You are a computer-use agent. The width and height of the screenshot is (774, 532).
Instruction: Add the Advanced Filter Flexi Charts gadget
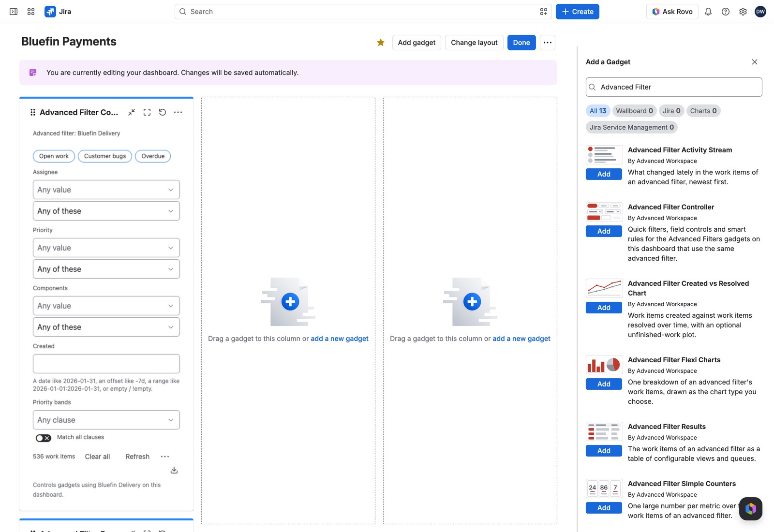coord(604,384)
